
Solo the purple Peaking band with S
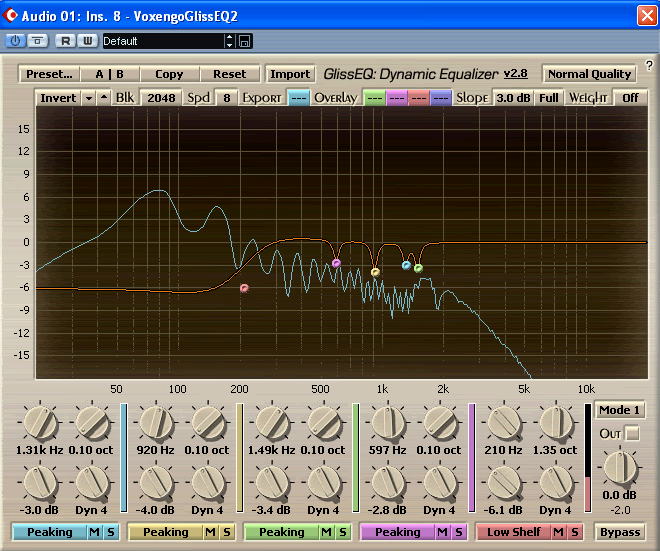click(x=459, y=532)
